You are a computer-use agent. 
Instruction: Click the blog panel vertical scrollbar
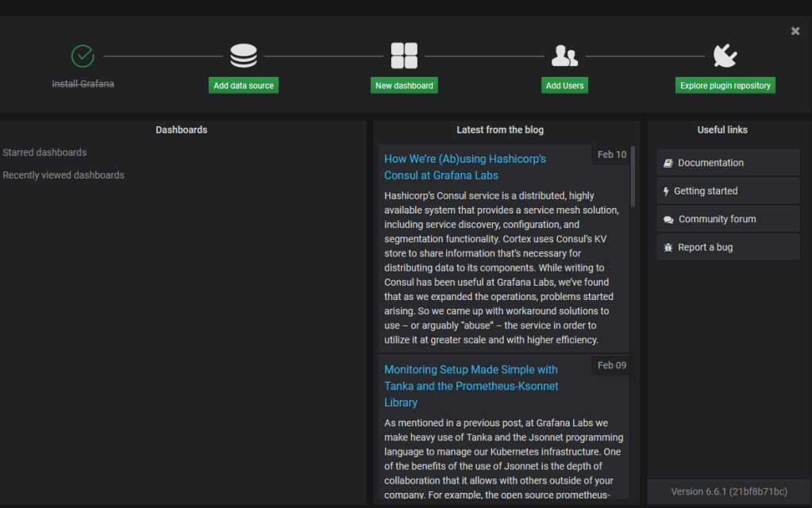633,177
